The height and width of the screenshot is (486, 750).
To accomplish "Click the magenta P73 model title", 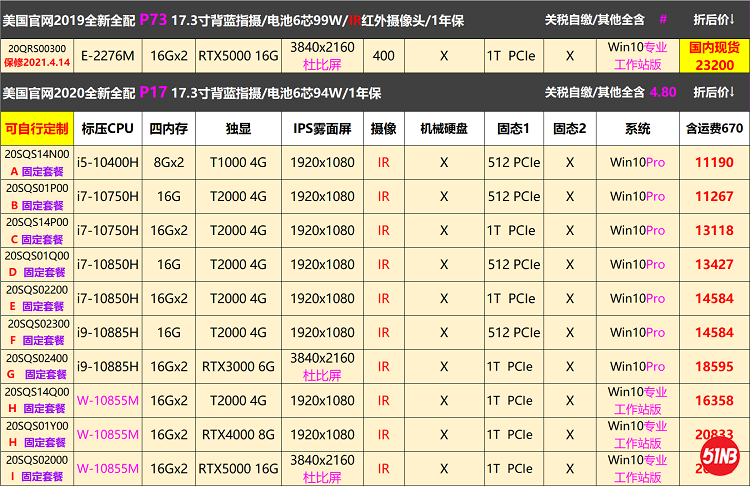I will (x=154, y=19).
